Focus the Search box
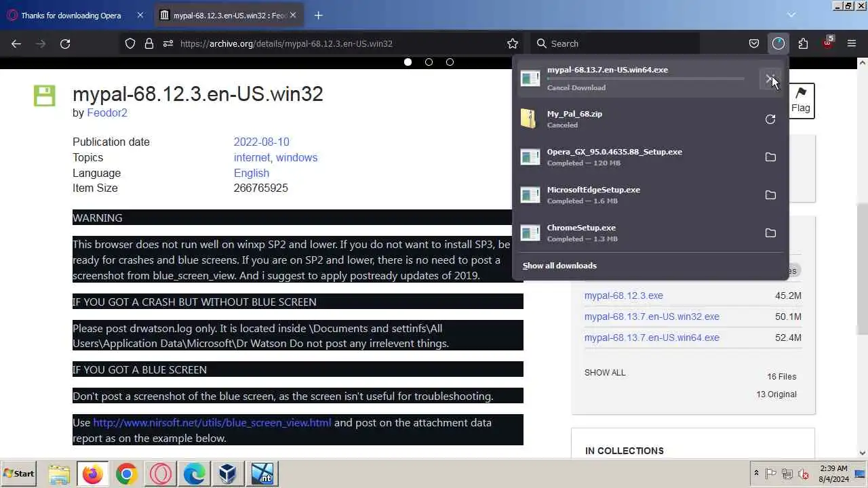Viewport: 868px width, 488px height. coord(614,43)
